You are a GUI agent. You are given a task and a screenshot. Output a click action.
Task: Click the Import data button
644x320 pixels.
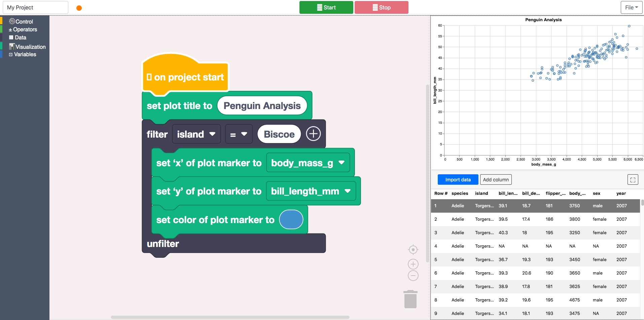click(458, 180)
